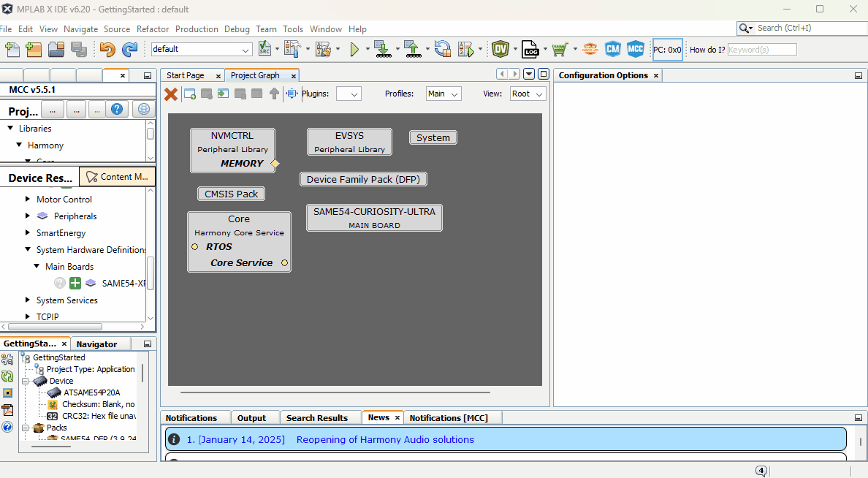Screen dimensions: 868x478
Task: Switch to the Start Page tab
Action: 186,75
